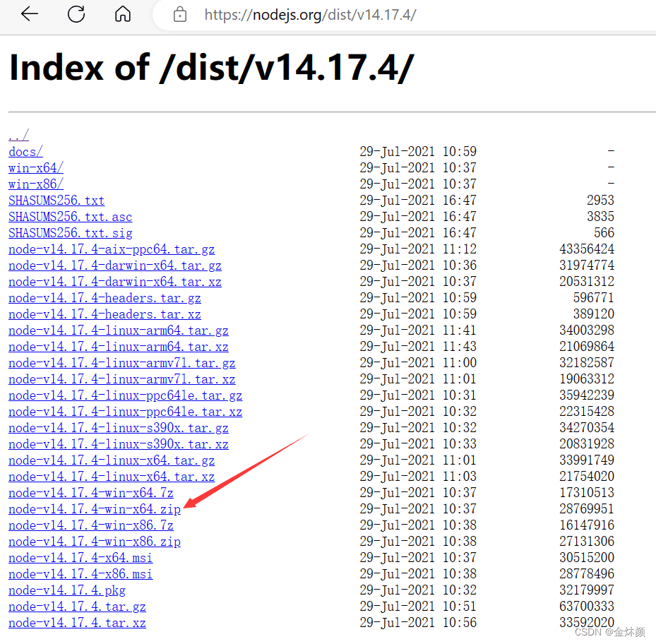Download node-v14.17.4-linux-ppc64le.tar.gz
The image size is (656, 644).
[x=126, y=395]
